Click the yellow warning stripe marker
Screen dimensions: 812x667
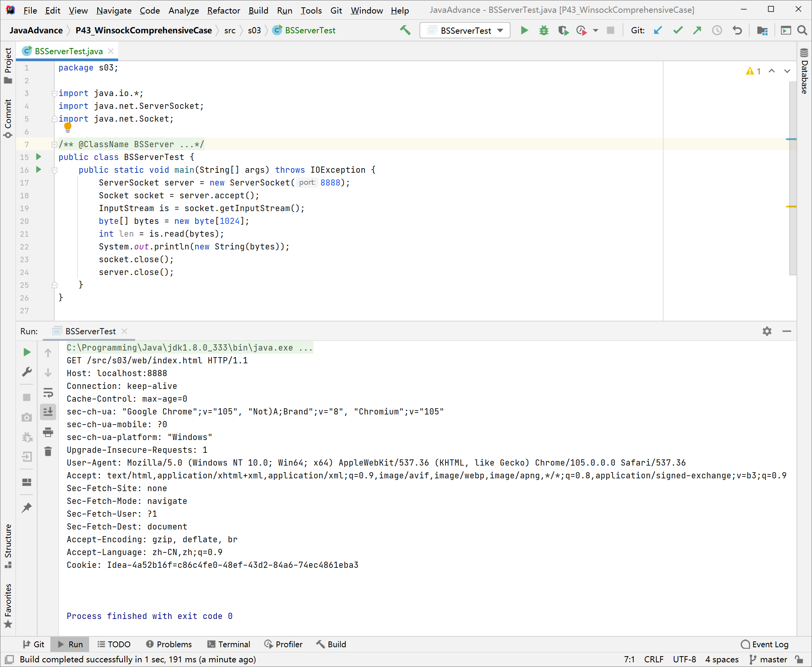coord(791,207)
